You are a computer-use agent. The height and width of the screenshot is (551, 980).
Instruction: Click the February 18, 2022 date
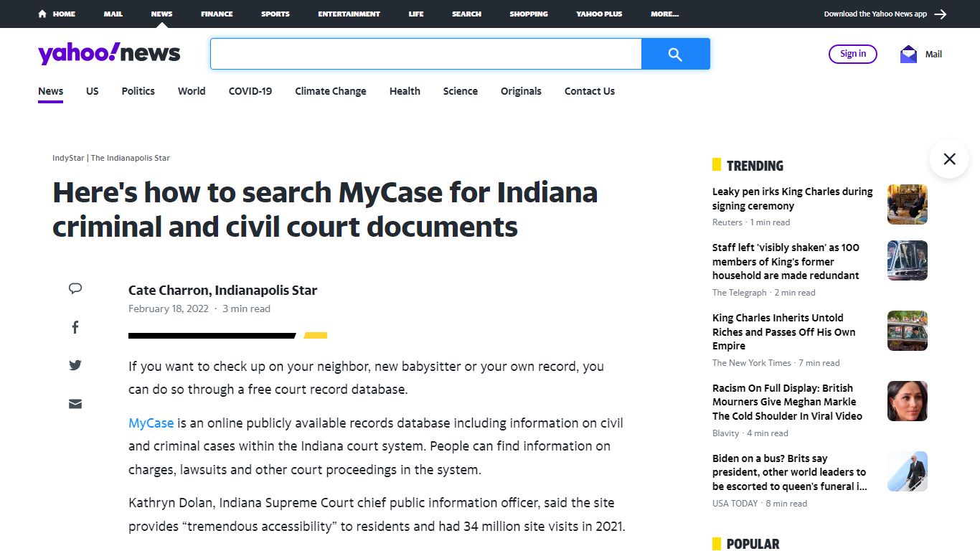169,309
